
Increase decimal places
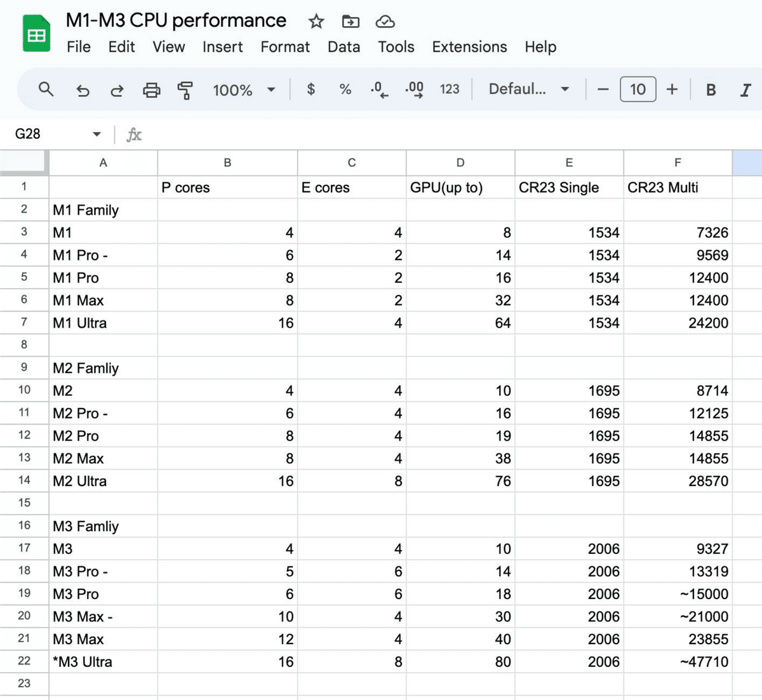(414, 90)
